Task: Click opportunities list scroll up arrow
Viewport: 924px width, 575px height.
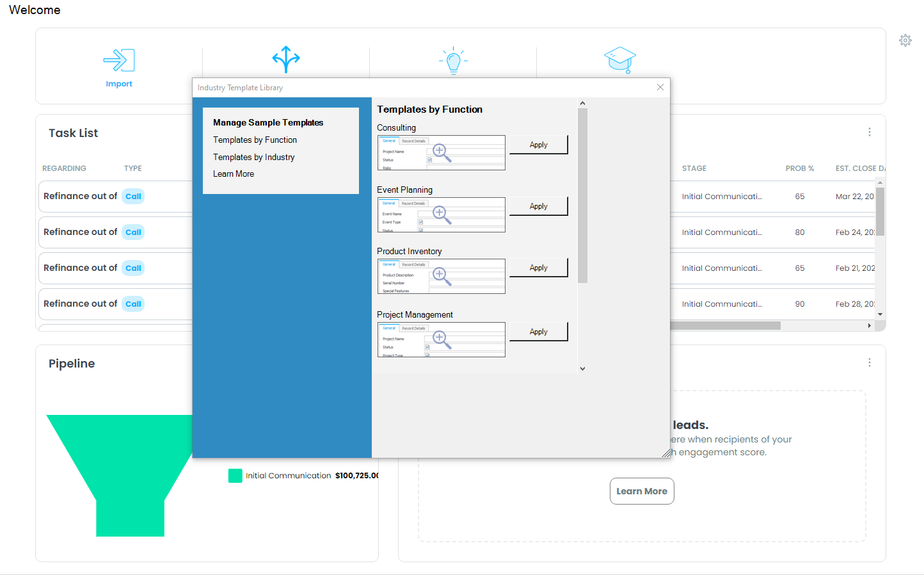Action: 880,182
